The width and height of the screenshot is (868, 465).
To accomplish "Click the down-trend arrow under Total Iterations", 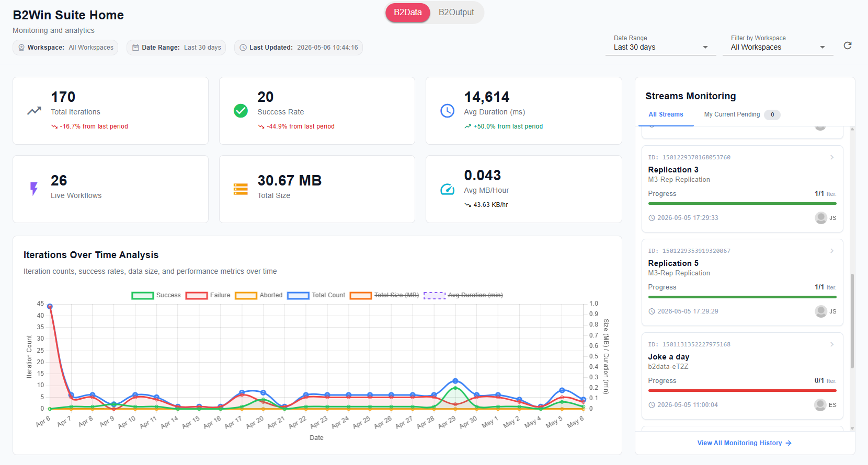I will 54,126.
